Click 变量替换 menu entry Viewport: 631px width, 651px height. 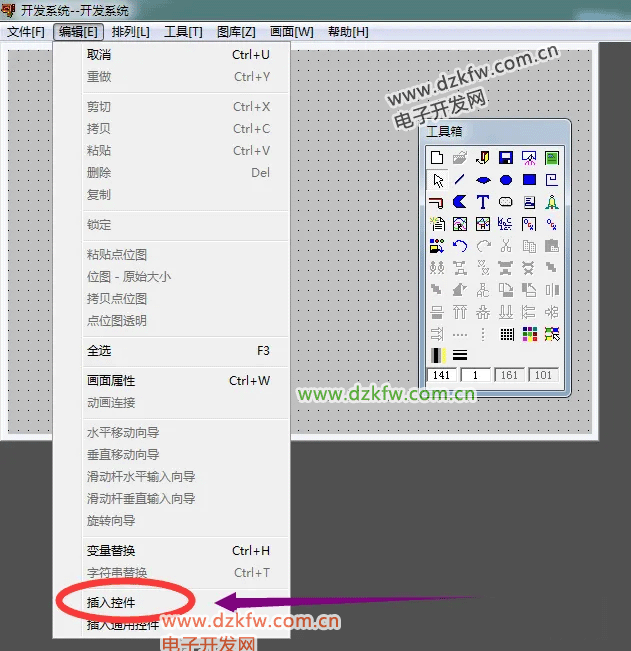click(x=111, y=551)
